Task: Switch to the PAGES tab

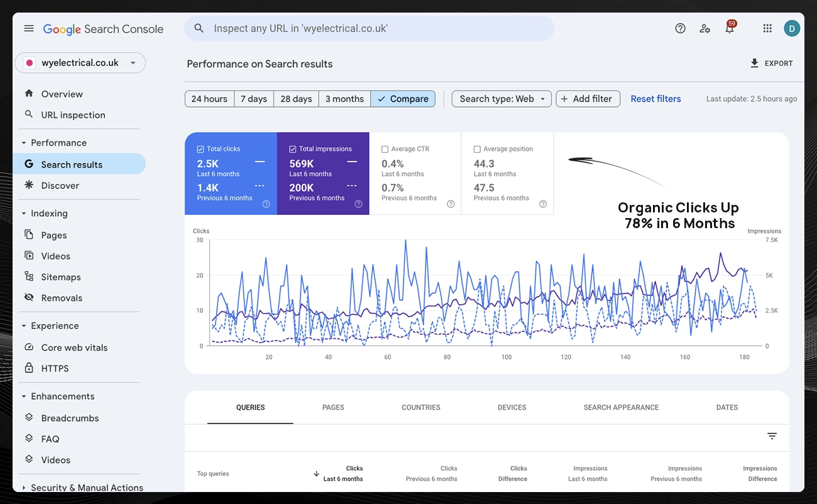Action: [x=333, y=407]
